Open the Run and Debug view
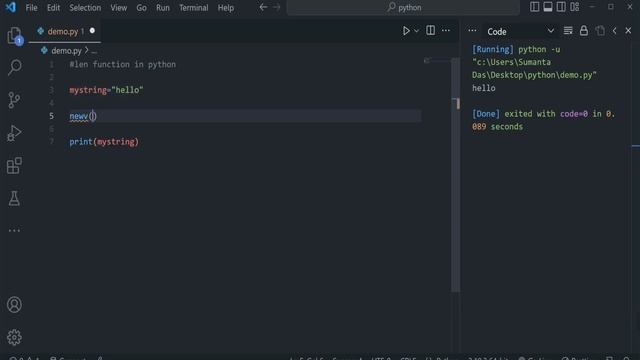This screenshot has height=360, width=640. (14, 133)
